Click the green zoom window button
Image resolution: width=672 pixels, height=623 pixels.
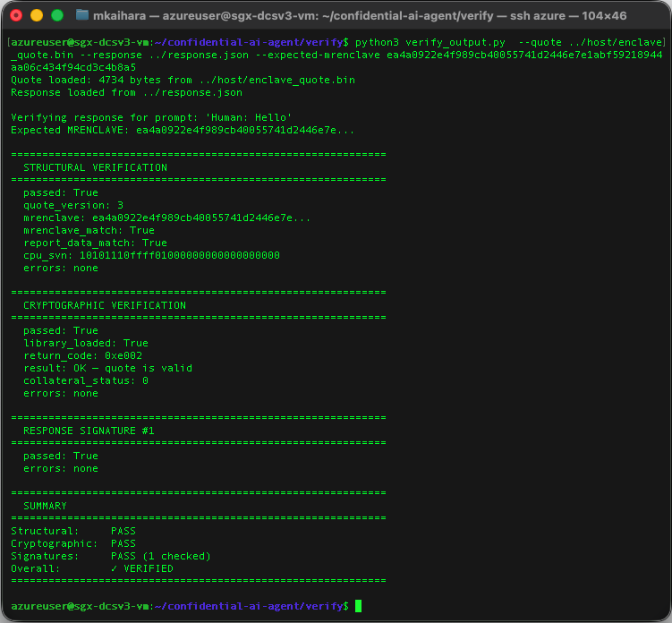57,15
